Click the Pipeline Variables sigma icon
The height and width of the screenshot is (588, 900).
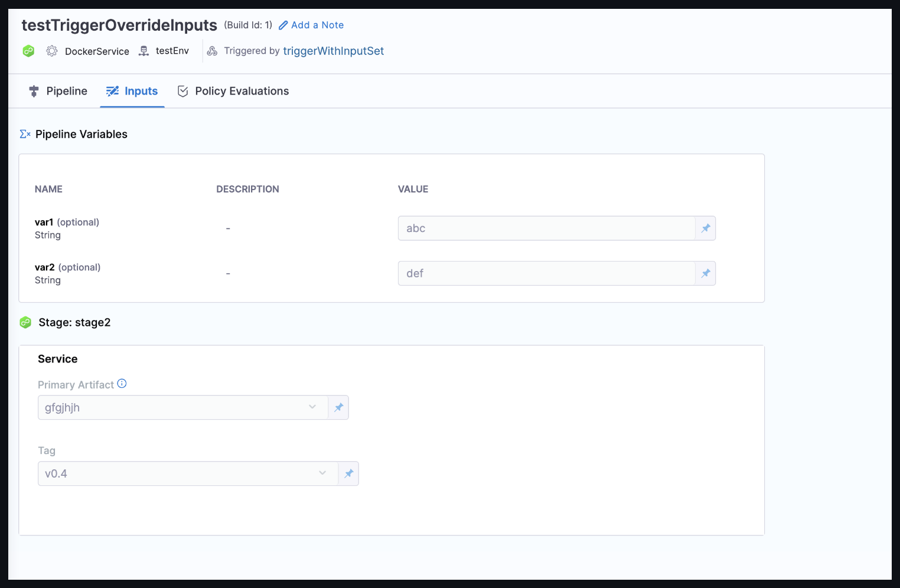pos(25,134)
